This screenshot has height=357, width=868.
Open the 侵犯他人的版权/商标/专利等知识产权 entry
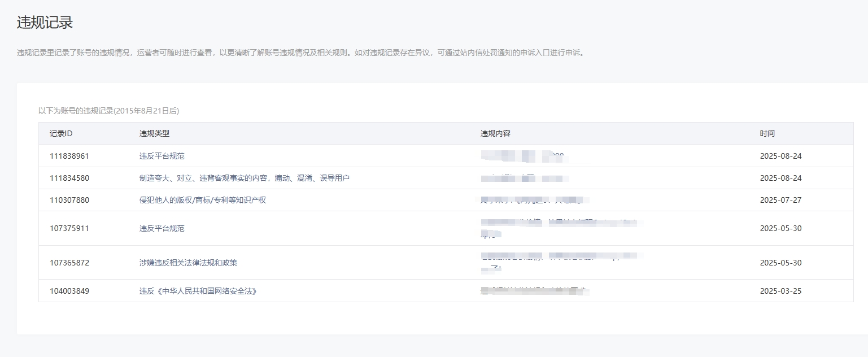coord(202,200)
